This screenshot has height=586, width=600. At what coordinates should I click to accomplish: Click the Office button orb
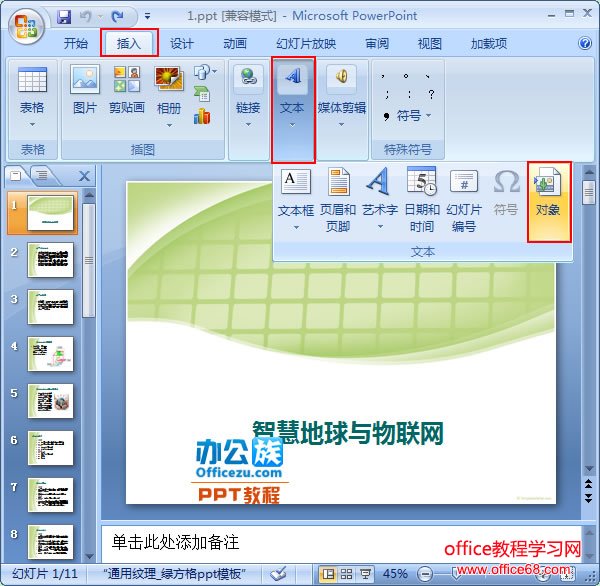pos(26,26)
